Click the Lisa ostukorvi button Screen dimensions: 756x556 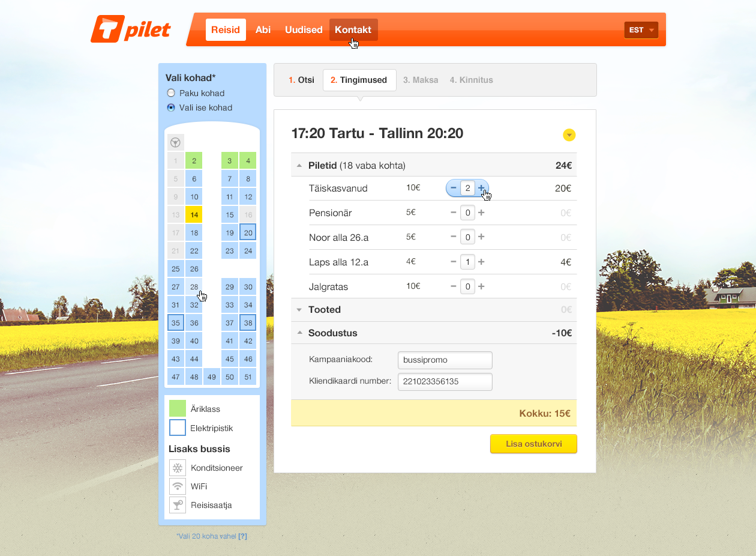[533, 444]
